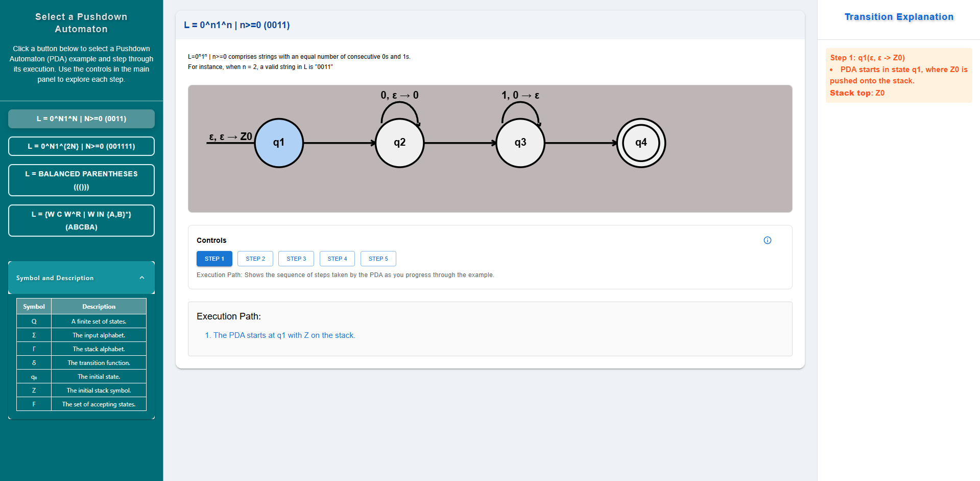Open the info tooltip in Controls panel
Image resolution: width=980 pixels, height=481 pixels.
tap(768, 240)
